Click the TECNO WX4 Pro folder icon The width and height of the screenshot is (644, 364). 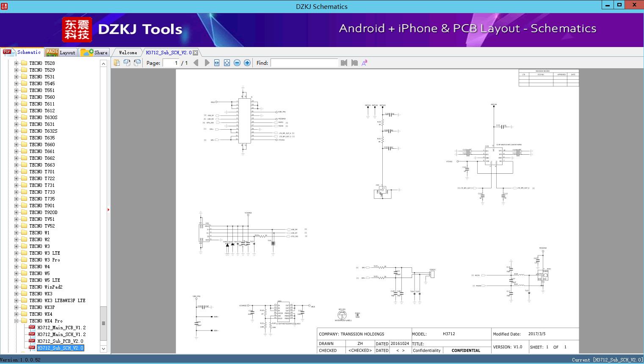coord(24,321)
